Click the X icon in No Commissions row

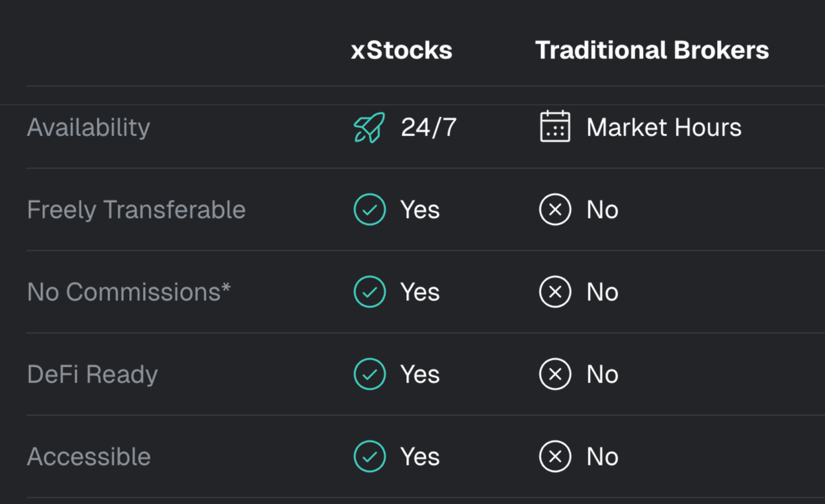click(x=555, y=292)
